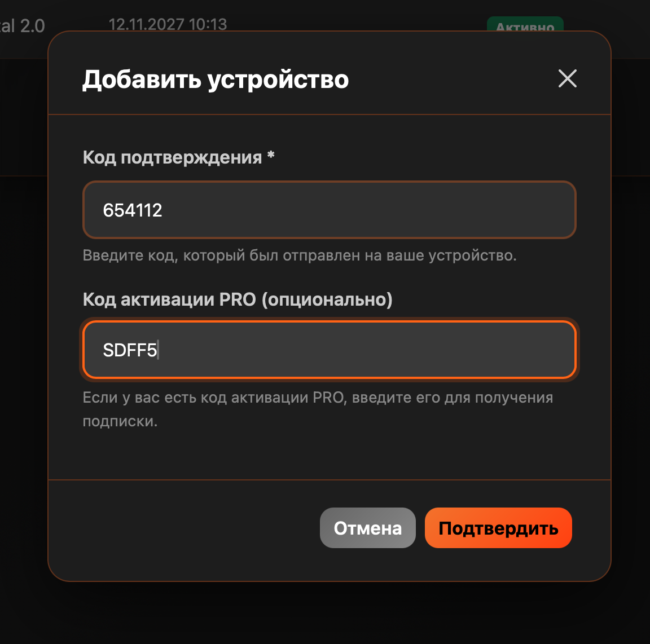Select the PRO activation code input containing SDFF5

coord(329,350)
